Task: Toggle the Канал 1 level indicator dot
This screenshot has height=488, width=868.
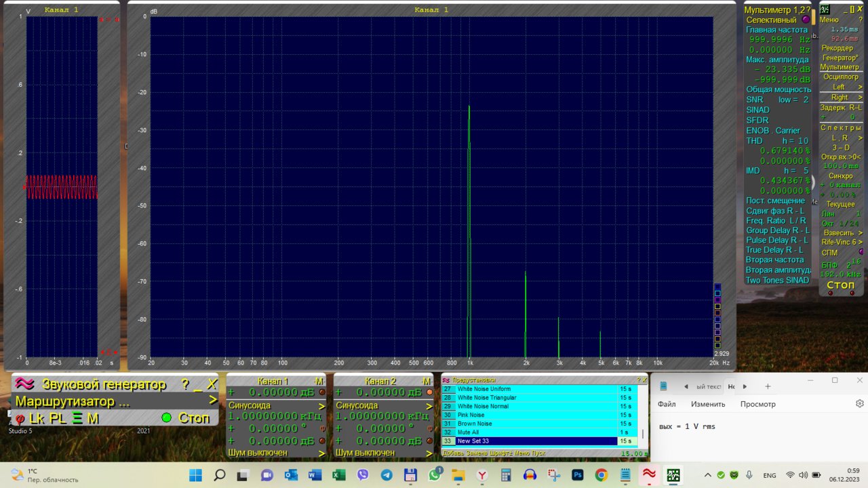Action: click(322, 392)
